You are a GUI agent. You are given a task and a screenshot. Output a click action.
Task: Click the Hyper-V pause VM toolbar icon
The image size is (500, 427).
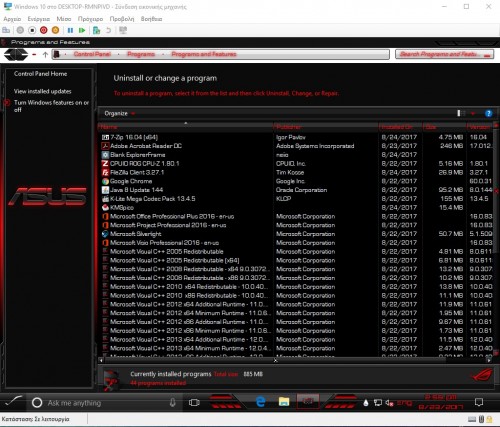point(70,30)
